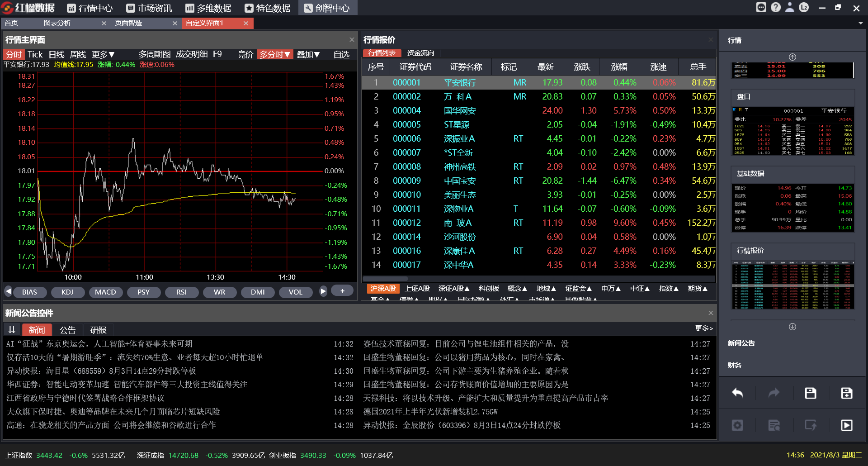The width and height of the screenshot is (868, 466).
Task: Close the 新闻公告控件 panel
Action: click(711, 313)
